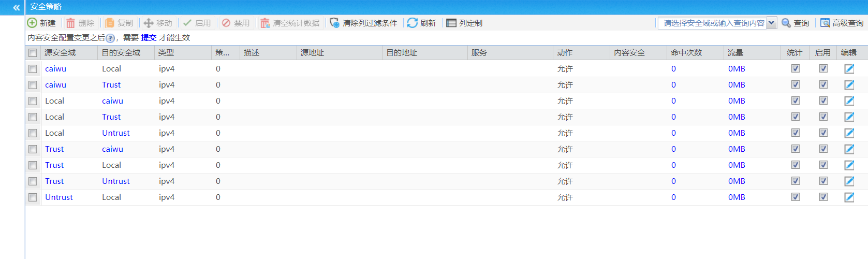Open source Untrust zone link

click(x=59, y=197)
